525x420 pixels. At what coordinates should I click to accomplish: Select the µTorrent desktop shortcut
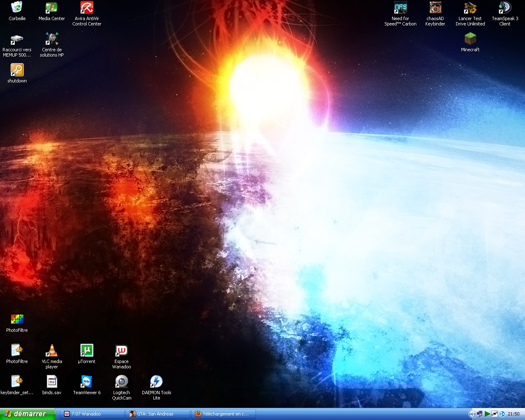(87, 354)
